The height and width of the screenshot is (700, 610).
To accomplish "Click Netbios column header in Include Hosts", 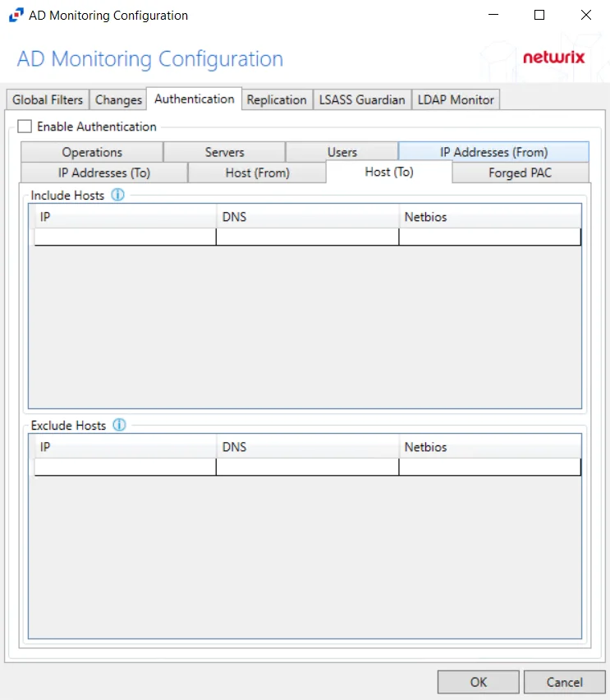I will pyautogui.click(x=490, y=217).
